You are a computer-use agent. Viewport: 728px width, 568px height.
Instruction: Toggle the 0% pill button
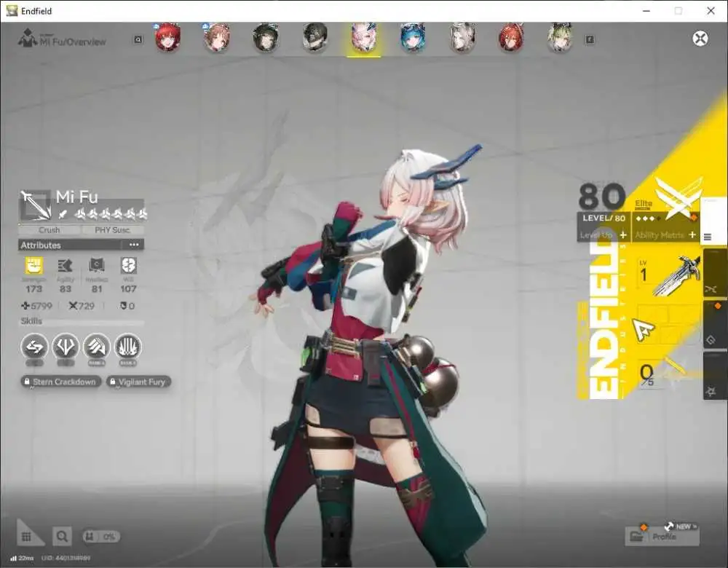[101, 537]
